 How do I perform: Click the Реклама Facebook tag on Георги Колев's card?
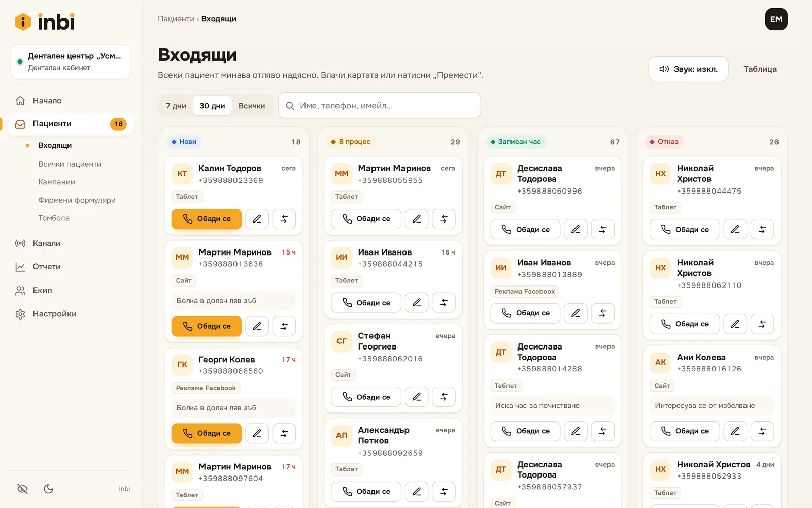pyautogui.click(x=206, y=388)
